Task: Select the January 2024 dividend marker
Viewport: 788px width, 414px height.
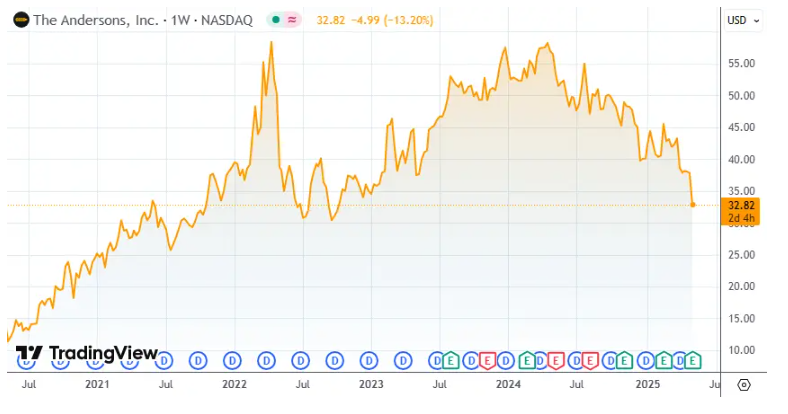Action: click(506, 360)
